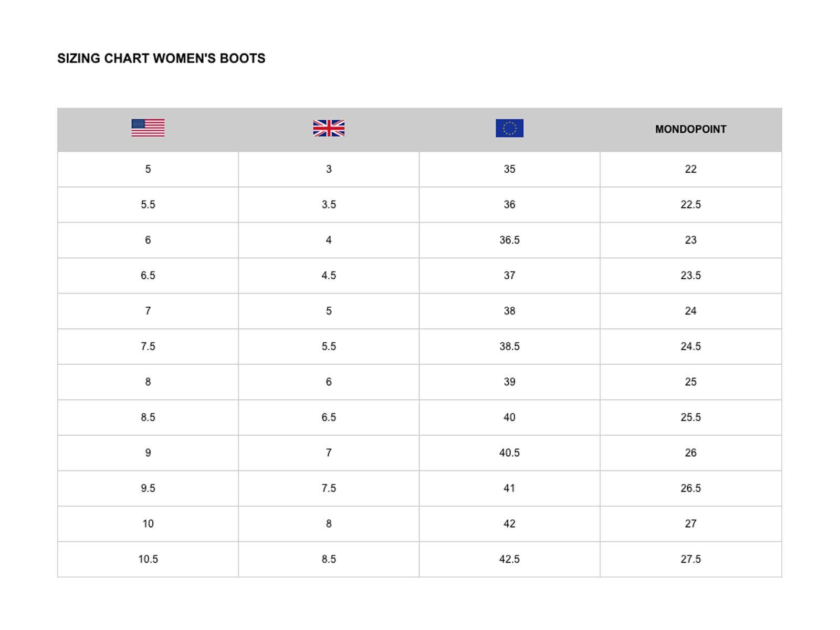The image size is (840, 630).
Task: Click the Sizing Chart Women's Boots title
Action: (x=161, y=58)
